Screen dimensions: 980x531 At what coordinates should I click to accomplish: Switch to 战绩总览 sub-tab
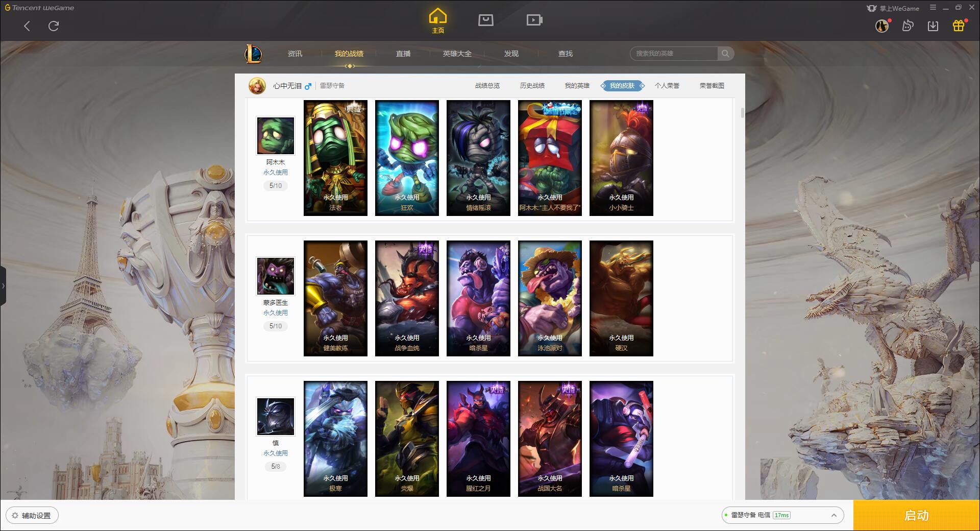(x=487, y=86)
